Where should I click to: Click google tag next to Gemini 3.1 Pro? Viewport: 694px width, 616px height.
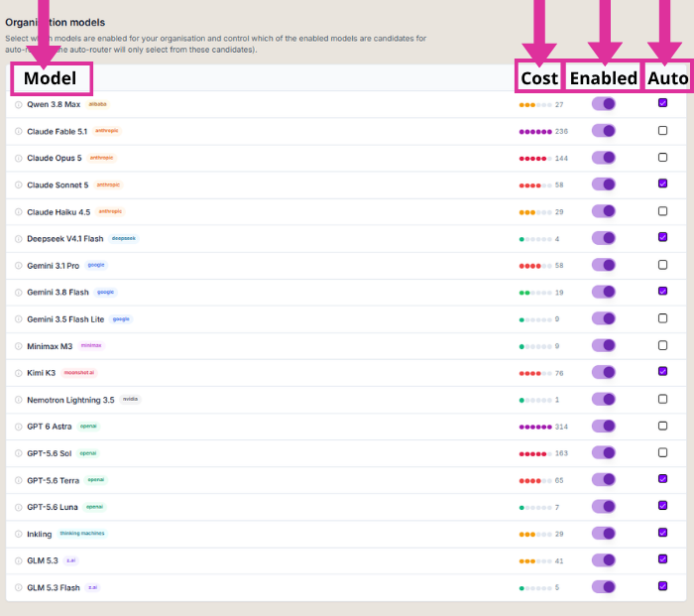[96, 265]
